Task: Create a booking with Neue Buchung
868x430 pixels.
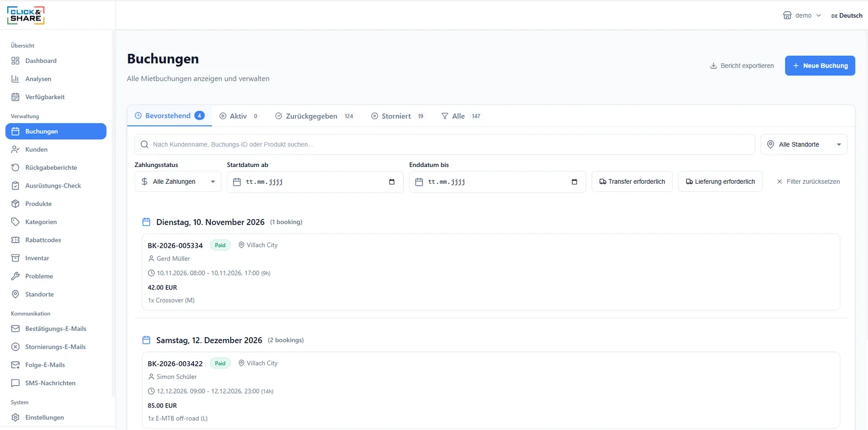Action: 820,66
